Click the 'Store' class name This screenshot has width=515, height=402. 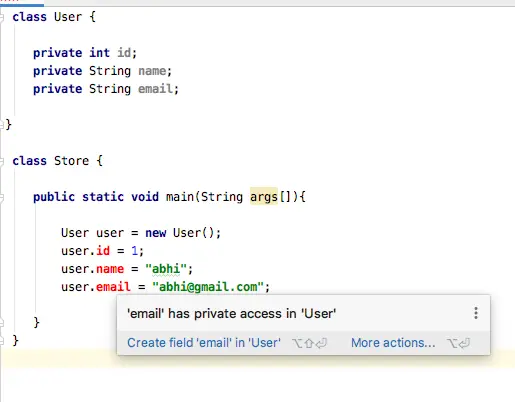pos(71,161)
